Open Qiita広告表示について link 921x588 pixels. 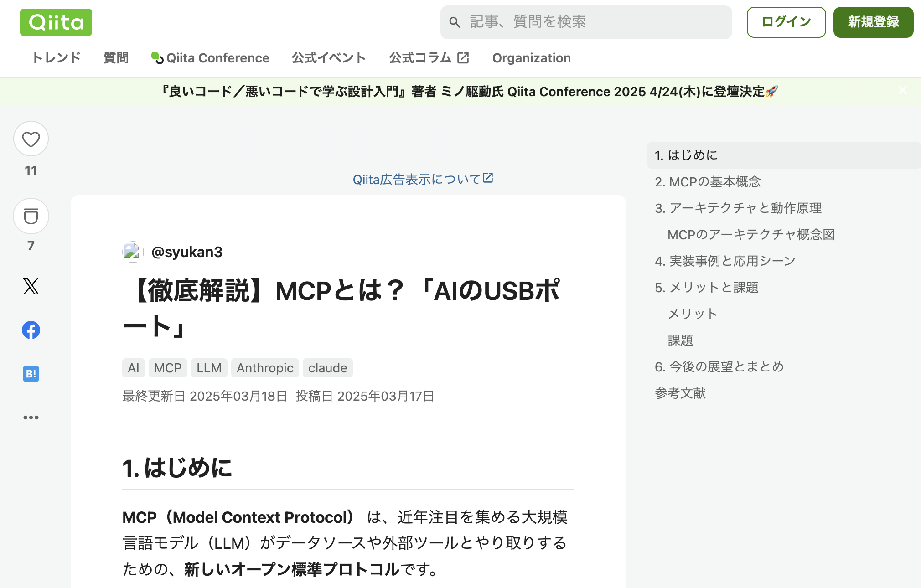[423, 179]
